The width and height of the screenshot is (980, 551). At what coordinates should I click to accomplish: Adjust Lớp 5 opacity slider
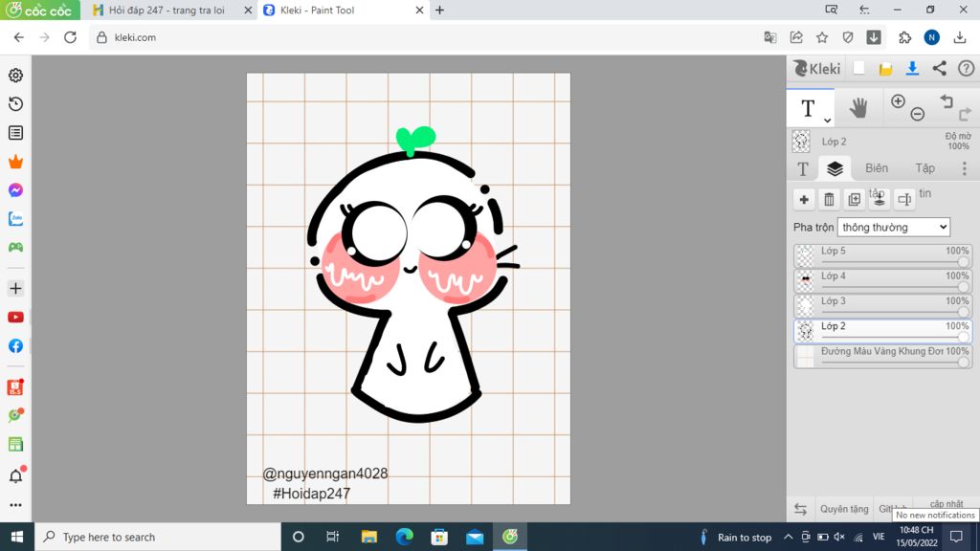coord(964,262)
